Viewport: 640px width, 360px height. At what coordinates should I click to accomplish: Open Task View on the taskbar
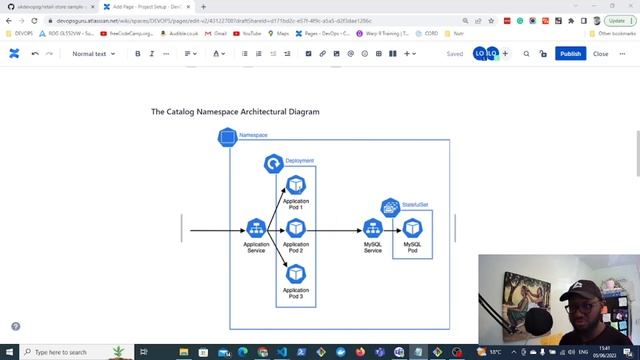(144, 352)
